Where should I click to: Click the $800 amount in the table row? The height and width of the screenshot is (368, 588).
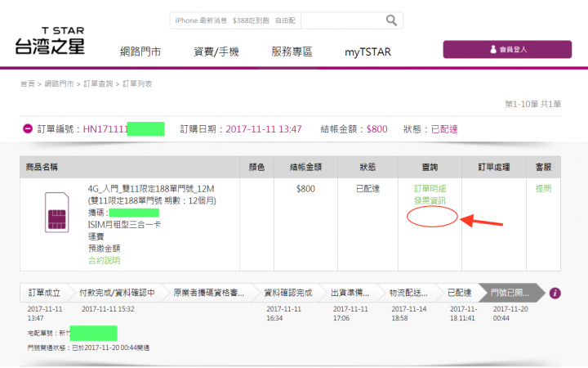coord(305,189)
